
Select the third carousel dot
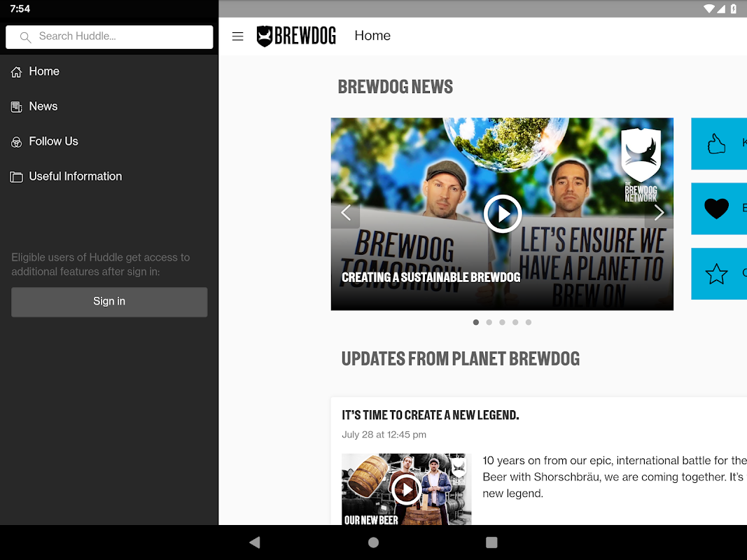click(502, 323)
